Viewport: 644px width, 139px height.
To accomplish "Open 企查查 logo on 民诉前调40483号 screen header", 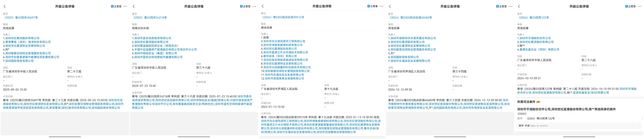I will (x=502, y=6).
